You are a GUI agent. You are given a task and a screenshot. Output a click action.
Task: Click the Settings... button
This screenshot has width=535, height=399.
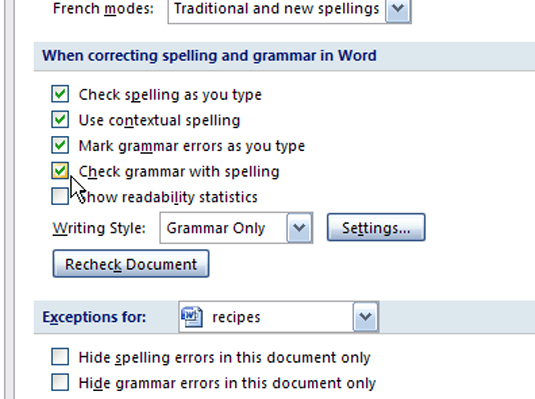coord(376,228)
